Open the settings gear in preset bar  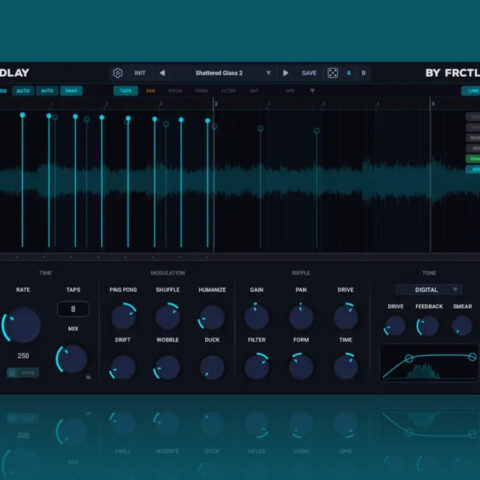(x=117, y=73)
